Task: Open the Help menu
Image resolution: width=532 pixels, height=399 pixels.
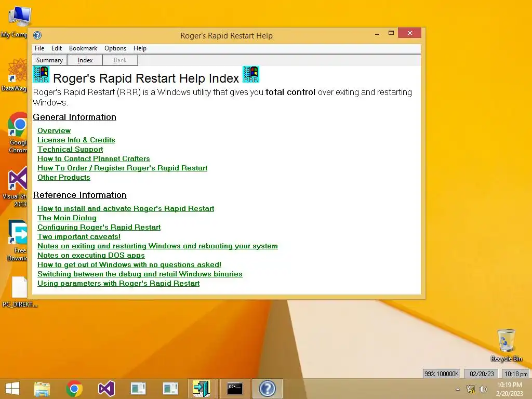Action: (x=140, y=48)
